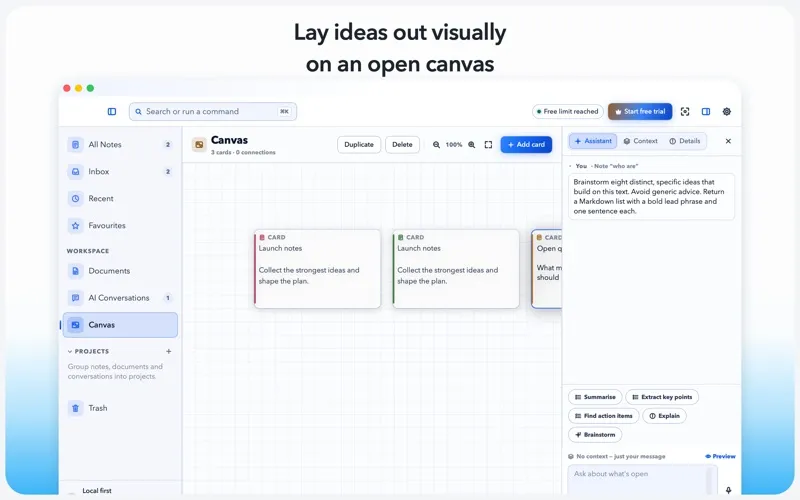Screen dimensions: 800x500
Task: Click the microphone icon in message box
Action: coord(728,490)
